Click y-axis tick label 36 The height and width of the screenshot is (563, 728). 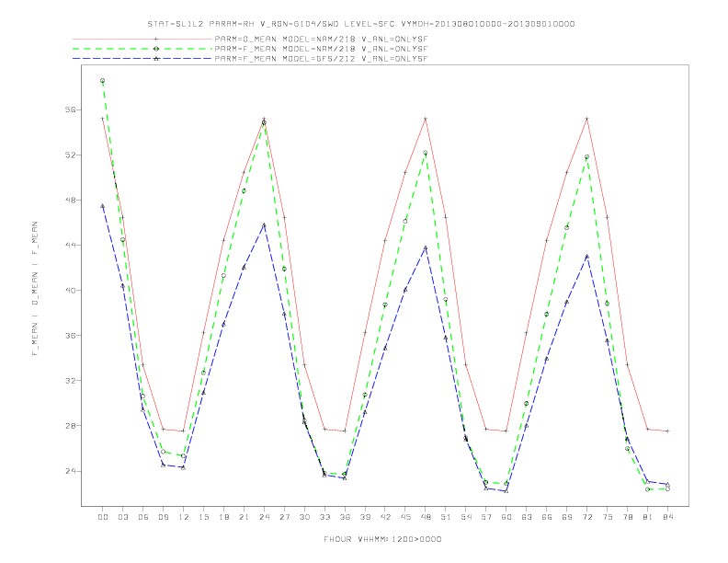tap(71, 336)
